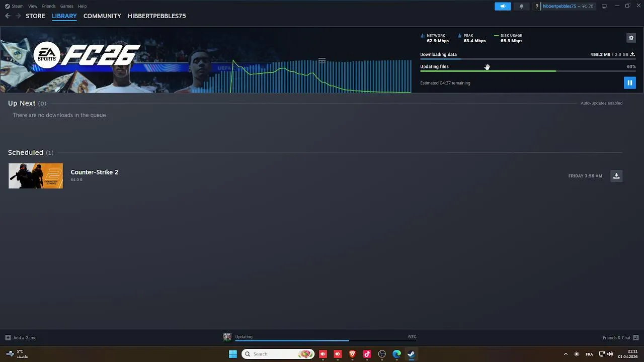644x362 pixels.
Task: Open OBS Studio from the taskbar
Action: pyautogui.click(x=382, y=354)
